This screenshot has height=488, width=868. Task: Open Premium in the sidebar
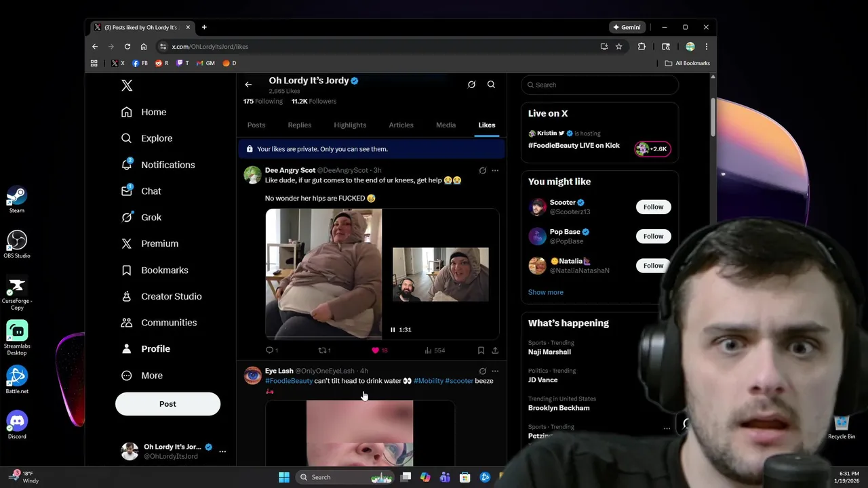(x=150, y=243)
